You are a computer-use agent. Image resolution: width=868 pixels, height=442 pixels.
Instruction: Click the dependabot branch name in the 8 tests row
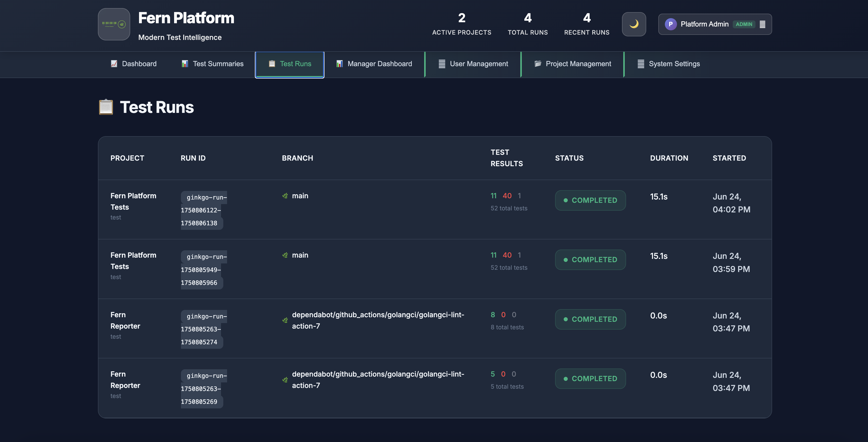[x=378, y=320]
